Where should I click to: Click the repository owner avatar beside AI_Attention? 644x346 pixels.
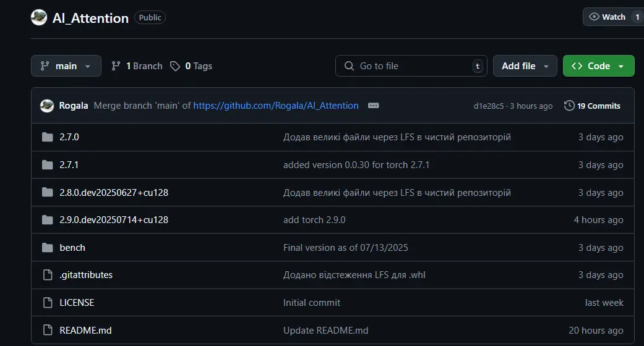[39, 17]
